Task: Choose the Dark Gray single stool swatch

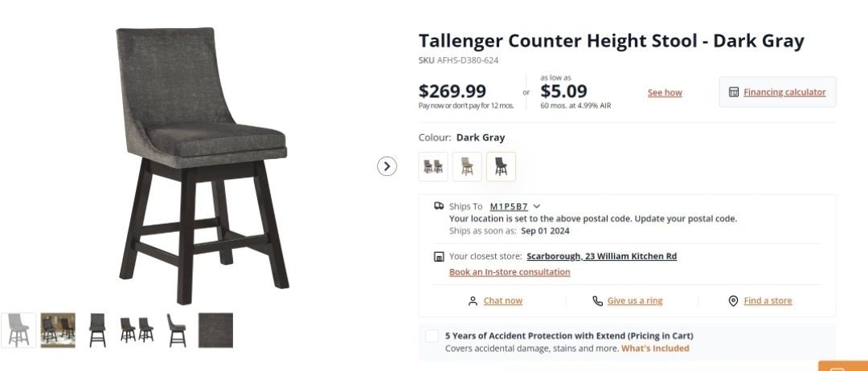Action: (501, 166)
